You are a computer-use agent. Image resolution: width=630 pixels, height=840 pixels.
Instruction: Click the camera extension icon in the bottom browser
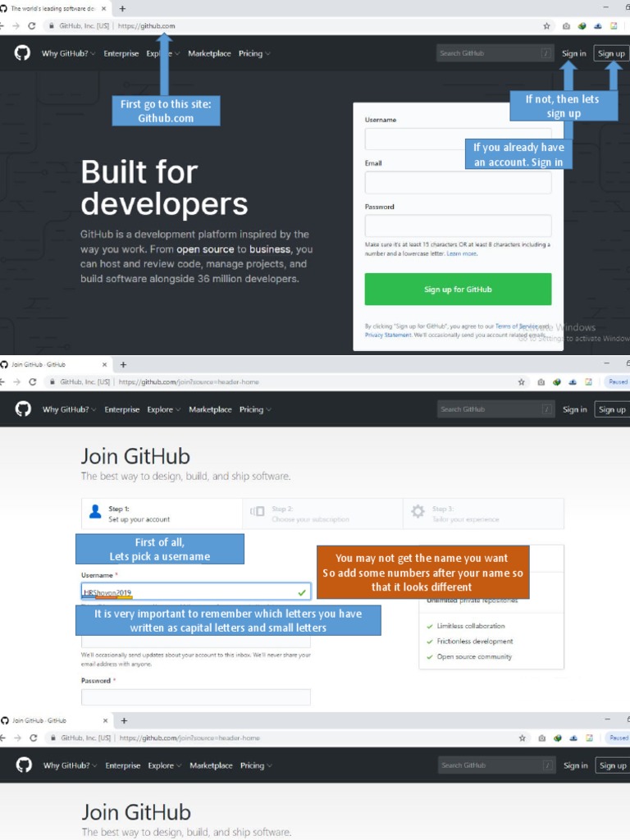pos(542,737)
